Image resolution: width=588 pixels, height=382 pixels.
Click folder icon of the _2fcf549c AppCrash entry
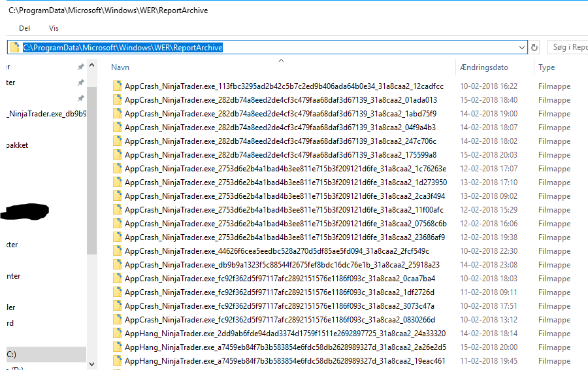click(117, 251)
